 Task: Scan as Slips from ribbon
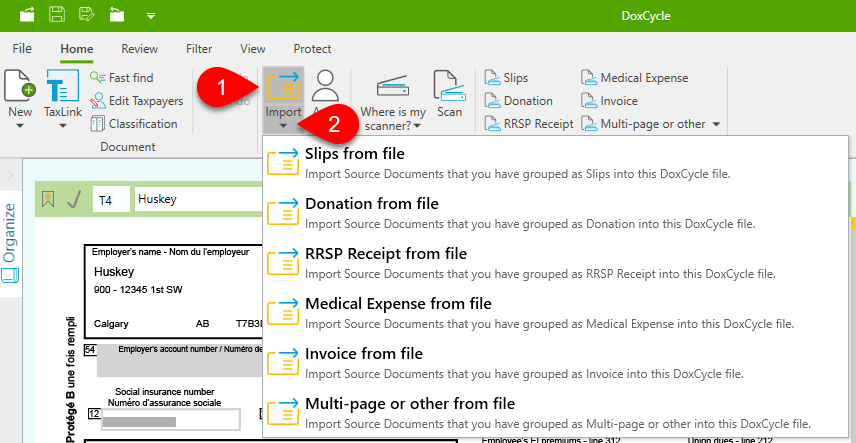coord(507,78)
